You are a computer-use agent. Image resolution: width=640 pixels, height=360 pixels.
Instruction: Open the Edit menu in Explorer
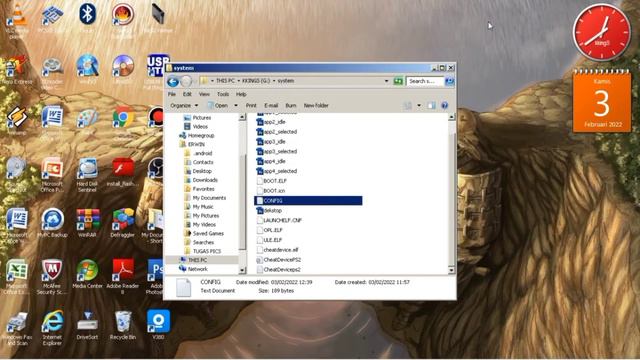click(x=187, y=94)
